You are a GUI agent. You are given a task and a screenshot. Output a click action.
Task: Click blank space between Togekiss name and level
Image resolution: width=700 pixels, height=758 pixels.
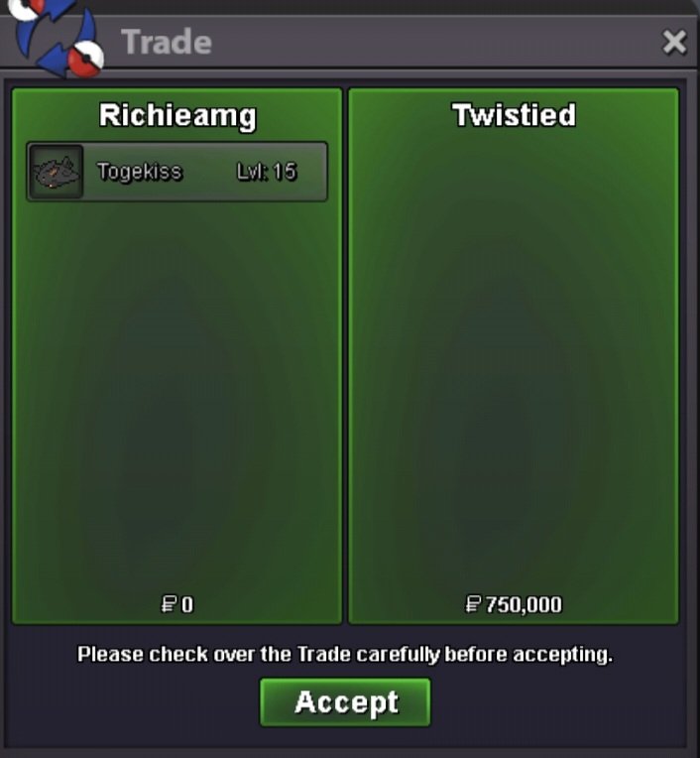click(x=209, y=172)
